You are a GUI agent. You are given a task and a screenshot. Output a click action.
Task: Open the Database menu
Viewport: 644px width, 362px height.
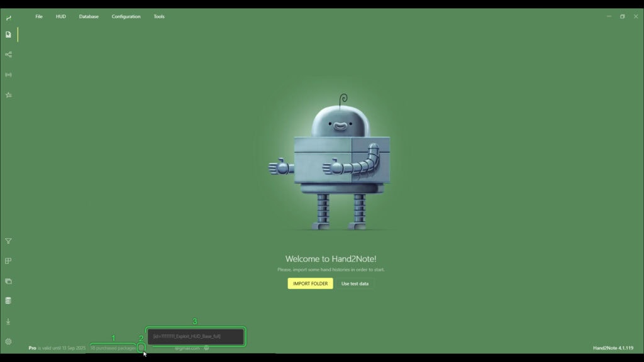89,16
